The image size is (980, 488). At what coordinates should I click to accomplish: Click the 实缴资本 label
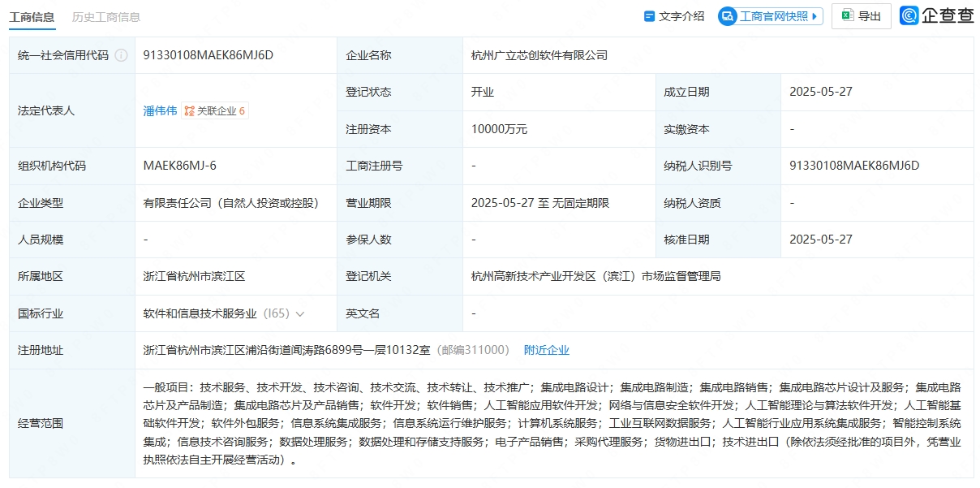pyautogui.click(x=686, y=129)
